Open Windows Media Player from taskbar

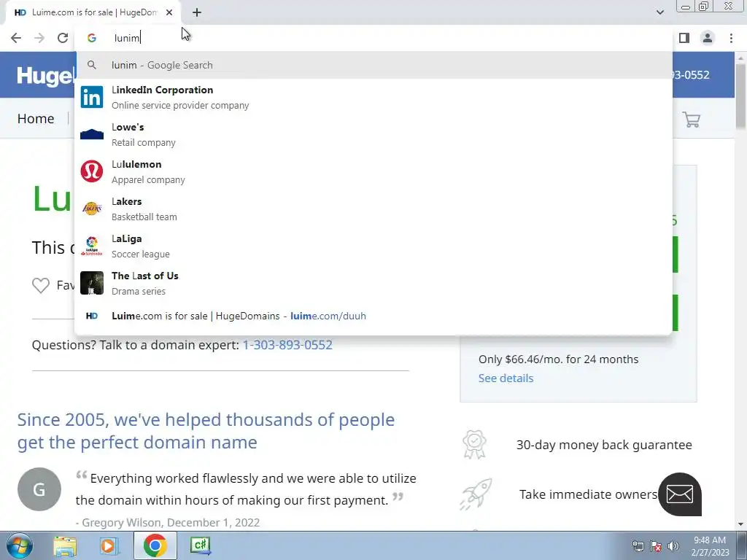pos(109,545)
